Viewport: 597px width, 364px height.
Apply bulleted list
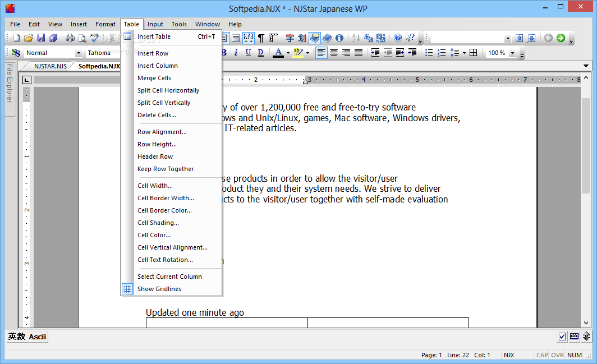pyautogui.click(x=429, y=53)
